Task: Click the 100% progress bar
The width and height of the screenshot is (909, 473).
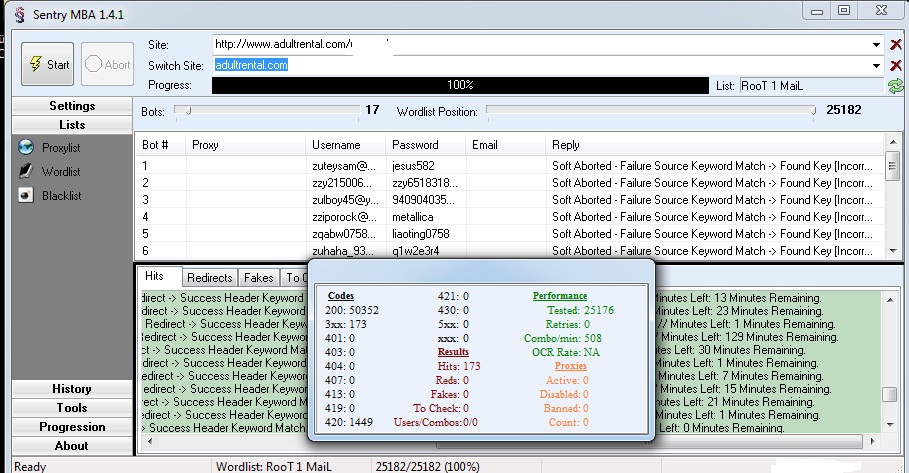Action: [460, 85]
